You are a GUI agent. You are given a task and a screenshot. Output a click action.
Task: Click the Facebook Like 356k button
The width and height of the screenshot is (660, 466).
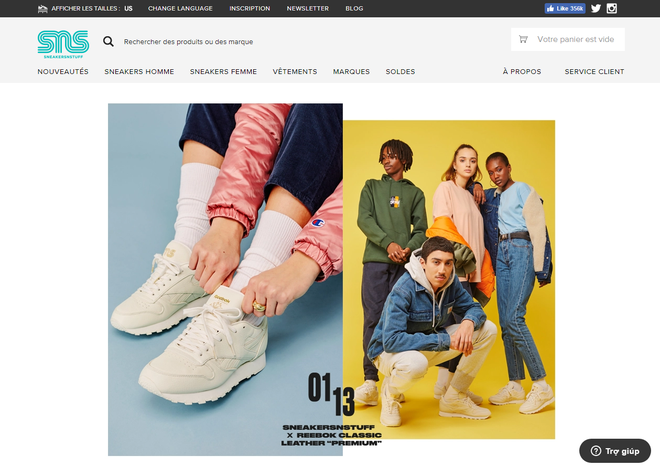tap(565, 8)
